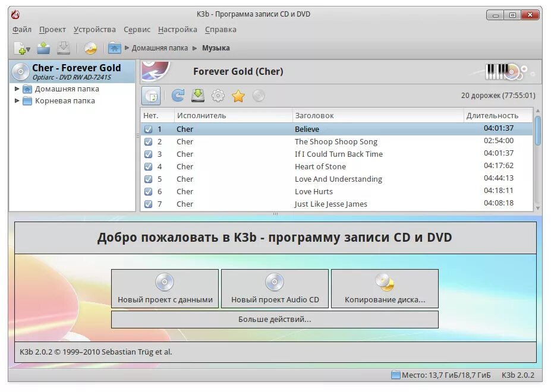
Task: Click the CD icon beside Cher - Forever Gold
Action: [x=20, y=72]
